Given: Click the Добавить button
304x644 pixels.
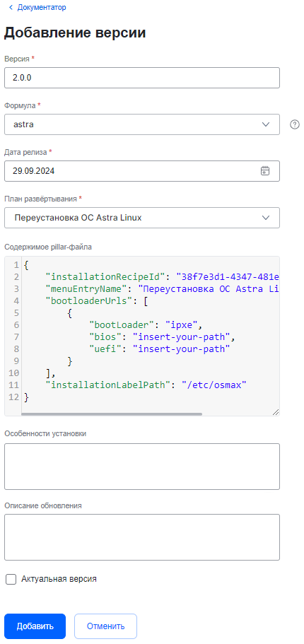Looking at the screenshot, I should pos(35,626).
